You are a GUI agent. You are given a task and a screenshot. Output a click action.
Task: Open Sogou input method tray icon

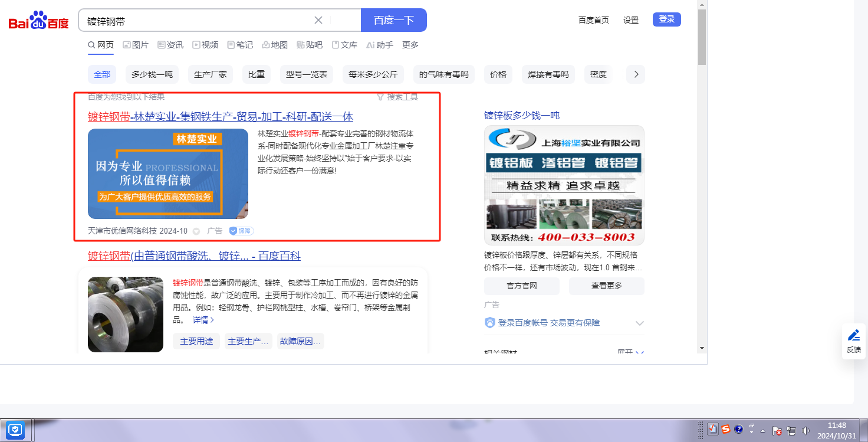tap(726, 430)
